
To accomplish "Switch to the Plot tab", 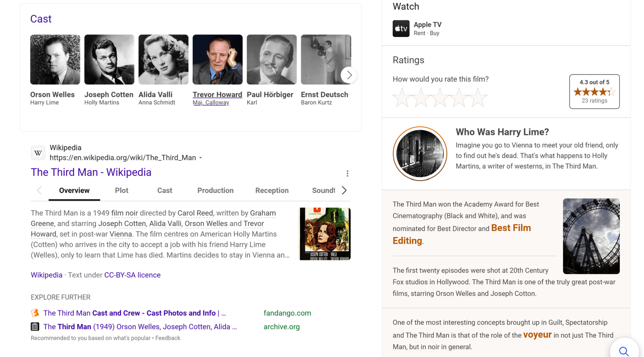I will coord(122,191).
